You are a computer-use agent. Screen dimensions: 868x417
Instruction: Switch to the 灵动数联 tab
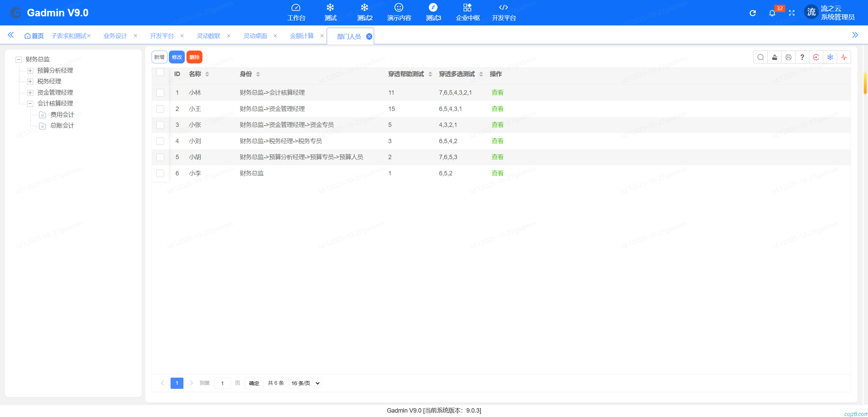[209, 36]
